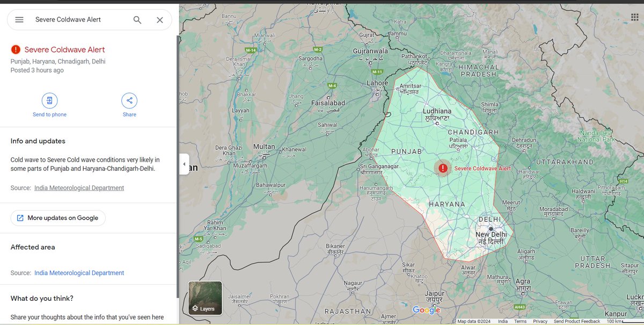Click the Lahore city label
Screen dimensions: 644x325
tap(377, 83)
